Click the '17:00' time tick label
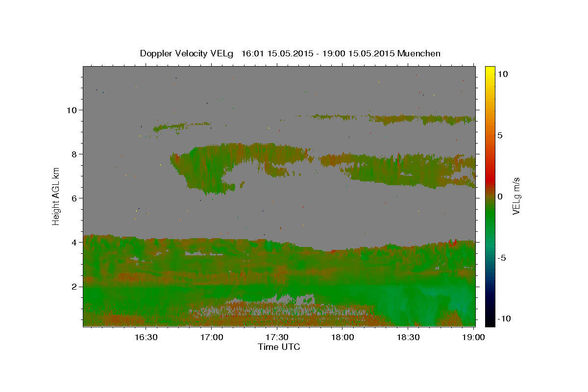The image size is (588, 392). click(x=211, y=338)
